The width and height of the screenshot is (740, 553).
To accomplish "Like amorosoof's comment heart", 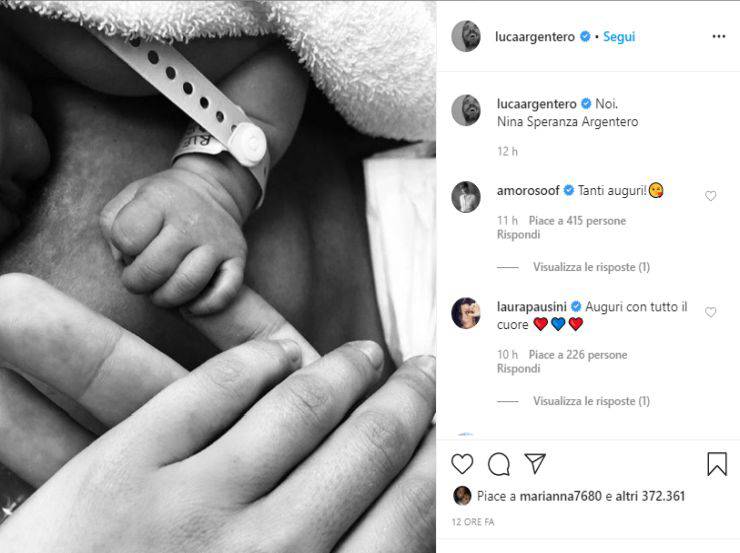I will [x=710, y=196].
